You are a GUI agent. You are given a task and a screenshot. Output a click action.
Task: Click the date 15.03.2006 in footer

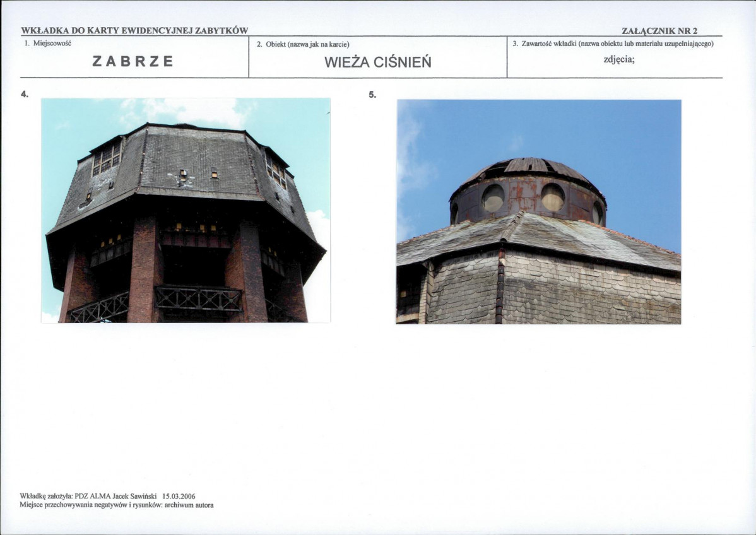coord(179,497)
